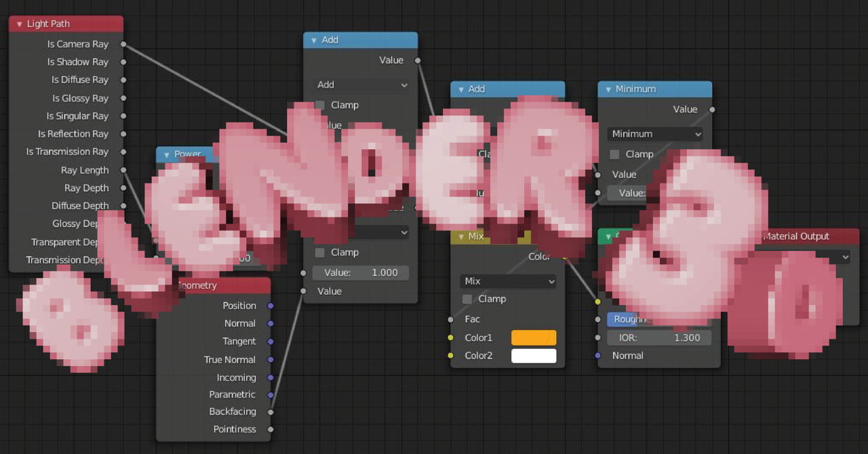Click the Pointiness output socket

tap(271, 429)
